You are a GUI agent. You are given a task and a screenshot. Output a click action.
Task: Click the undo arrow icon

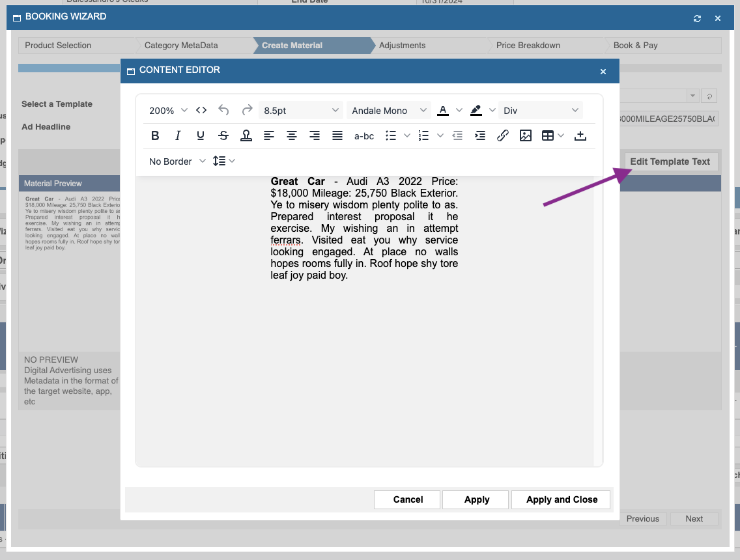tap(223, 111)
